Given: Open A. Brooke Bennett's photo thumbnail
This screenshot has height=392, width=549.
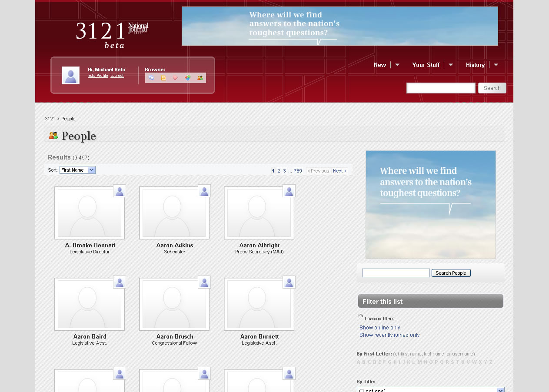Looking at the screenshot, I should point(90,213).
